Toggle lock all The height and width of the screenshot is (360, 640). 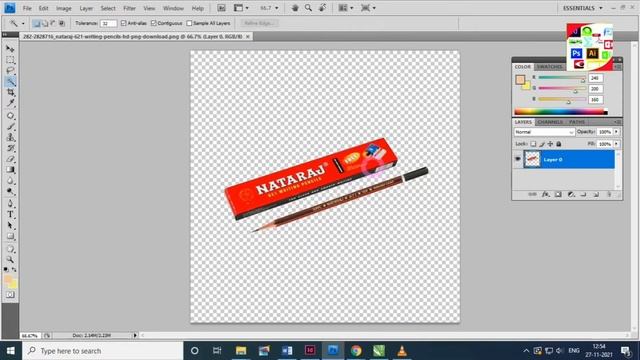pos(559,144)
